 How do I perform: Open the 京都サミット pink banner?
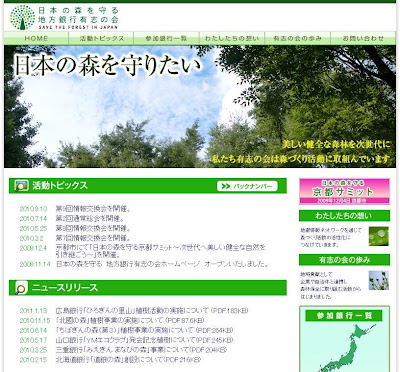(x=344, y=191)
